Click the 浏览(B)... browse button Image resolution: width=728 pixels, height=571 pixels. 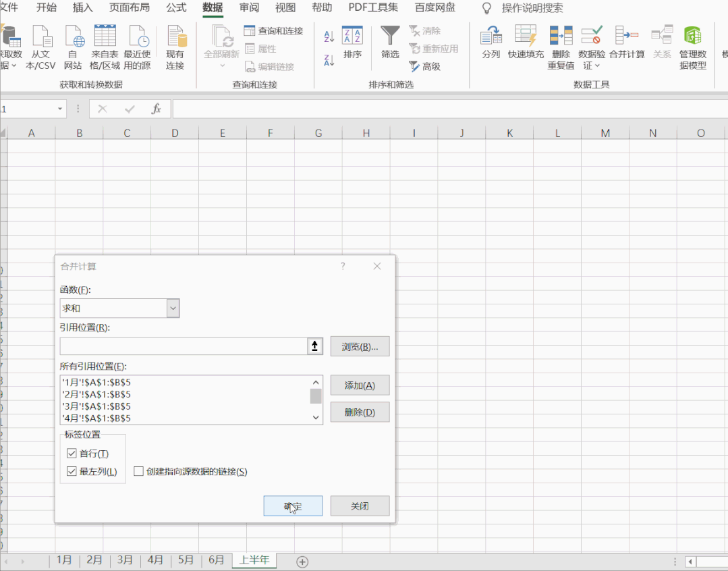(360, 347)
